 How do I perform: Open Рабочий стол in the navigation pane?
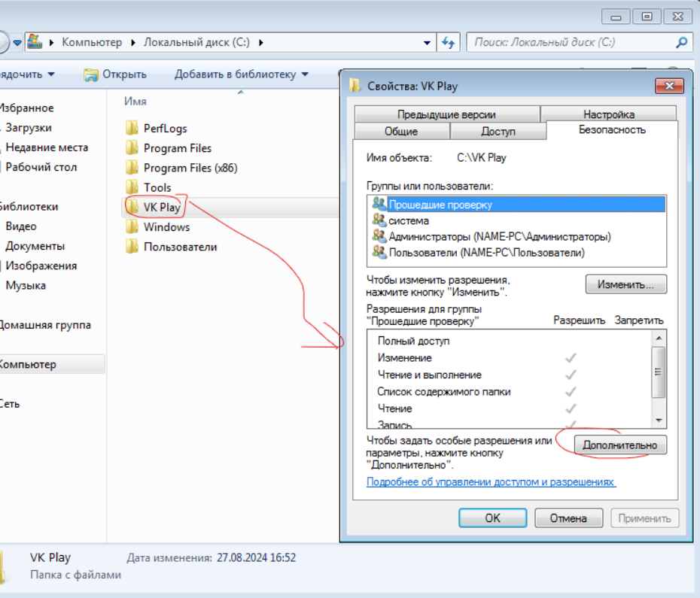click(41, 167)
